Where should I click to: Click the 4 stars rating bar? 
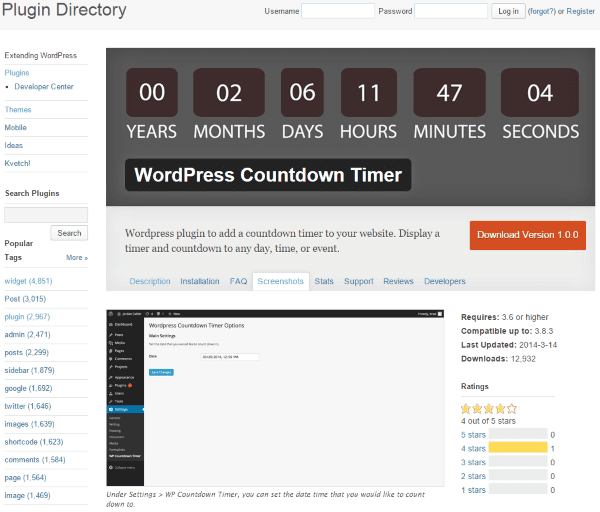tap(518, 449)
